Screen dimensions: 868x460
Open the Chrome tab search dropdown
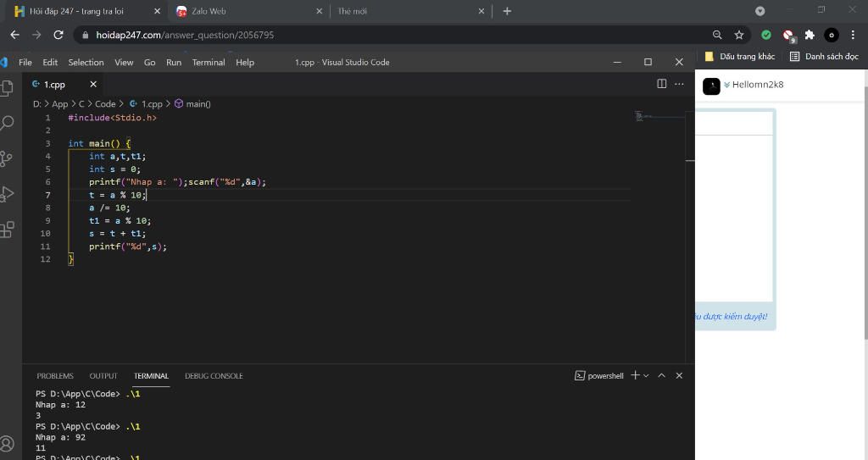[760, 11]
